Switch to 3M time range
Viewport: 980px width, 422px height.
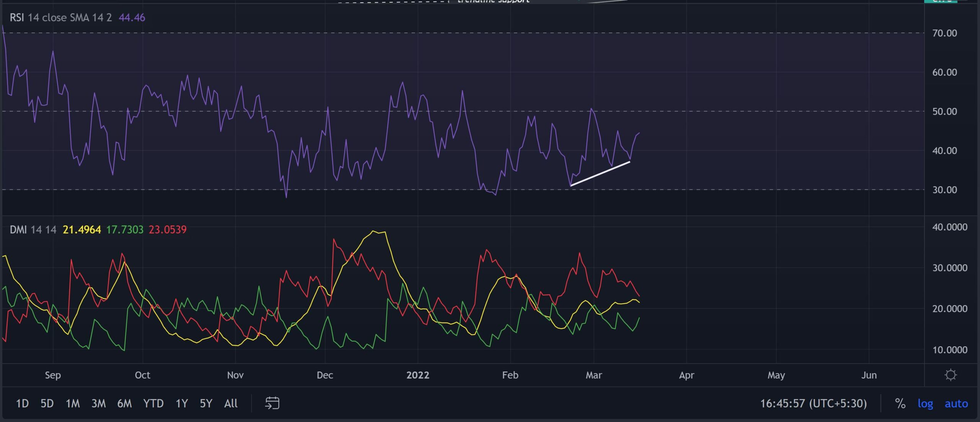(x=98, y=403)
